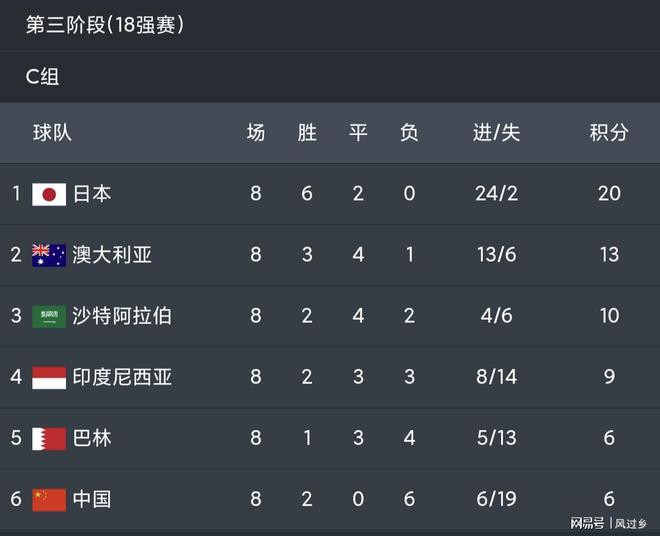Open the 澳大利亚 team name
660x536 pixels.
[x=112, y=255]
